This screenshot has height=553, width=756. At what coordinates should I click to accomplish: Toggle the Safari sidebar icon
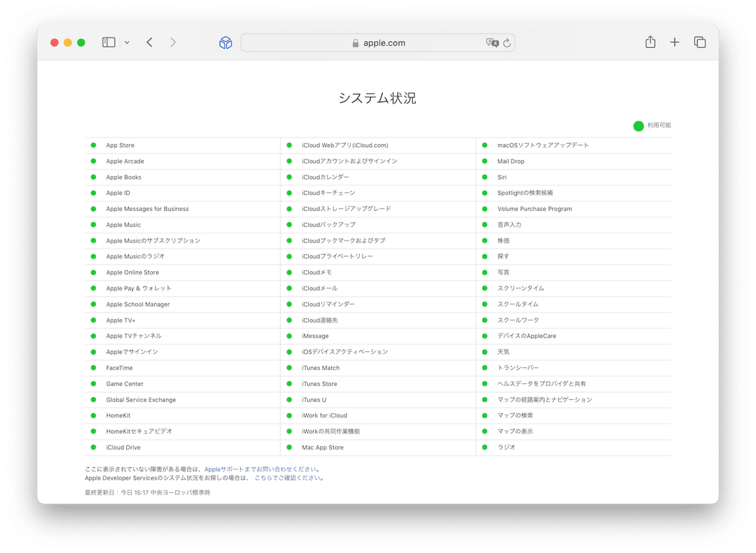click(109, 42)
